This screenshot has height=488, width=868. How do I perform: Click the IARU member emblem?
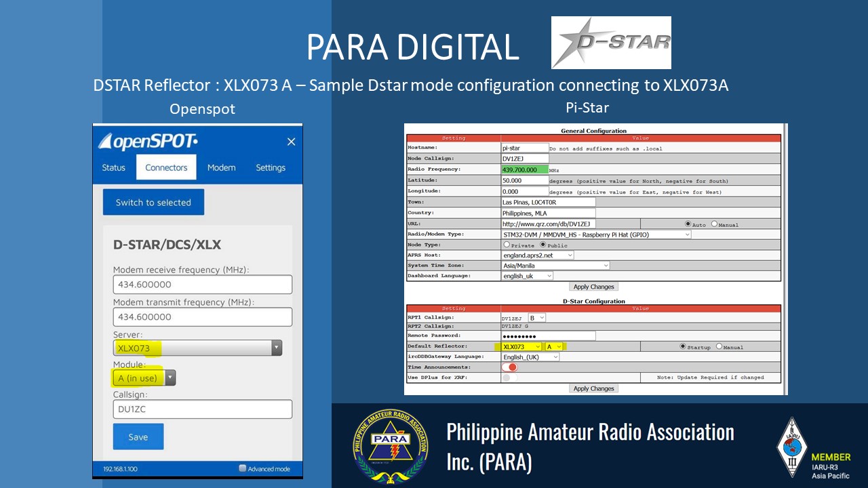[792, 448]
